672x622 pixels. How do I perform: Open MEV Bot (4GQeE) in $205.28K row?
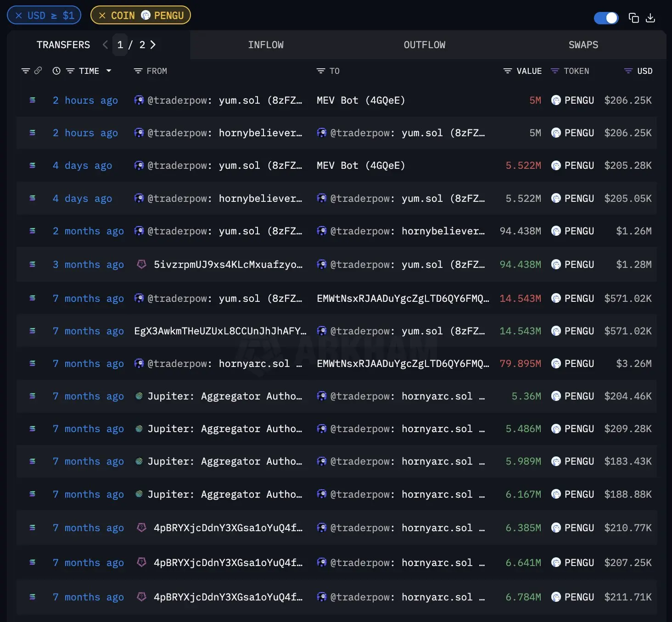click(x=361, y=166)
